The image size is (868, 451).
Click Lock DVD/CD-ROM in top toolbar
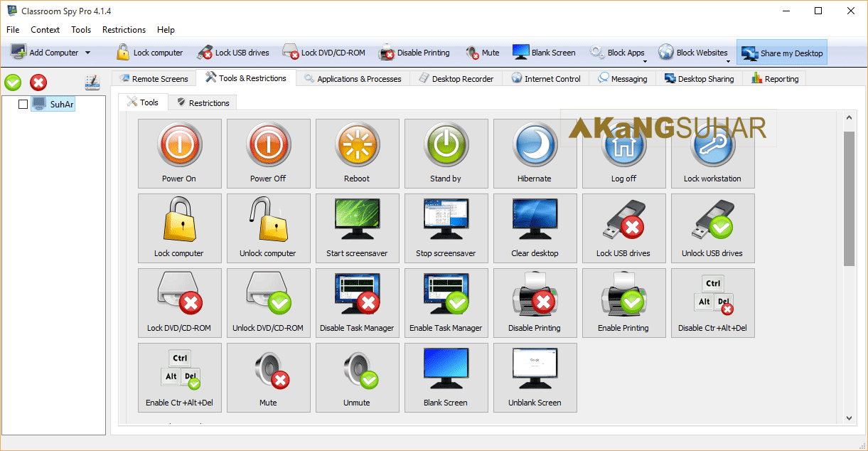pyautogui.click(x=323, y=53)
